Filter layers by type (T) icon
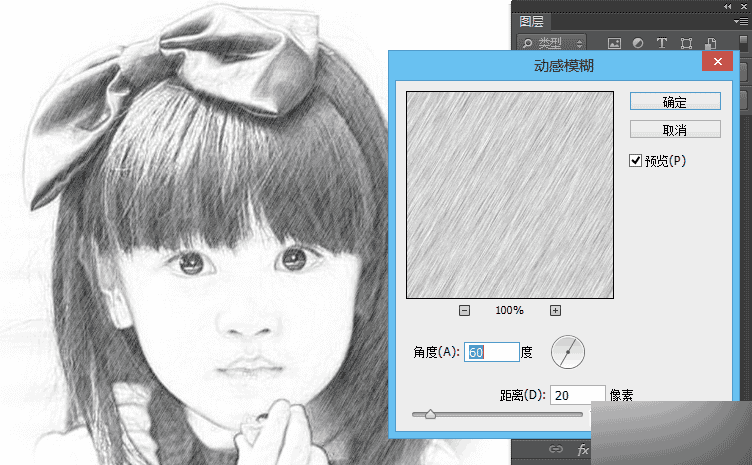752x465 pixels. point(662,43)
